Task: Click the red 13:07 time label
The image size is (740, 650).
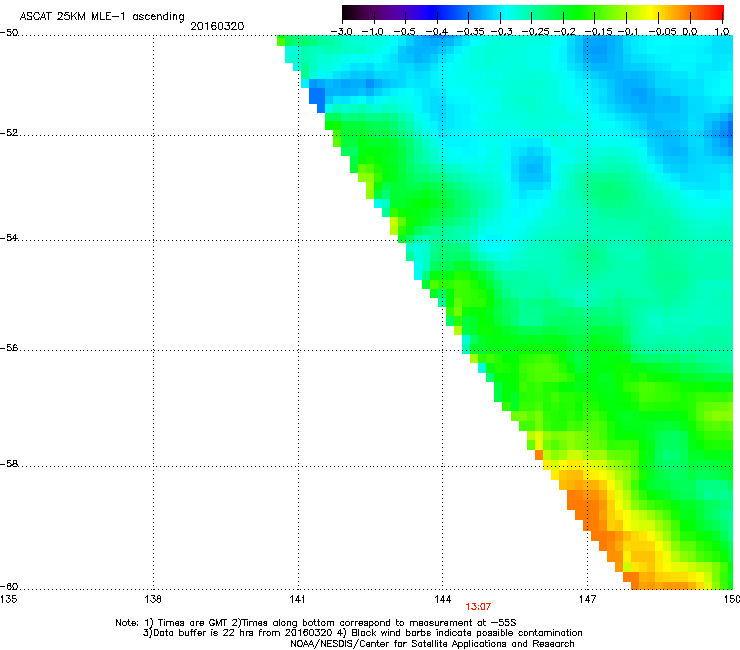Action: pos(478,607)
